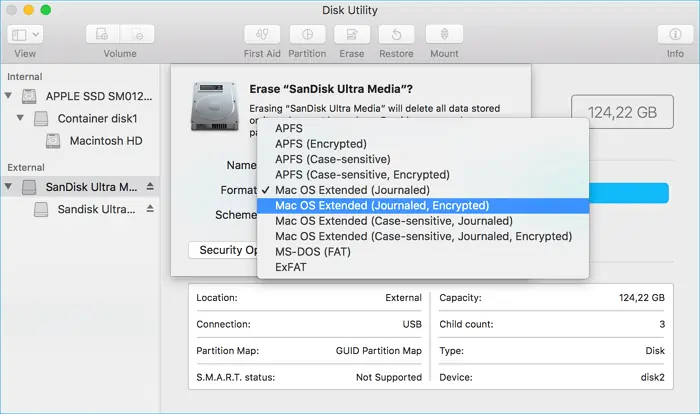Select Container disk1 in the sidebar
The width and height of the screenshot is (700, 414).
pyautogui.click(x=97, y=118)
